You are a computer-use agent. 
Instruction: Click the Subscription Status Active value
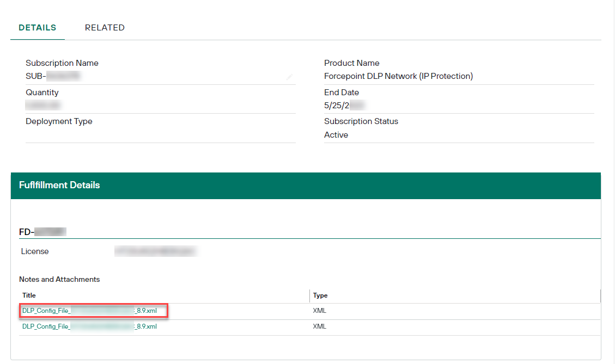[336, 134]
